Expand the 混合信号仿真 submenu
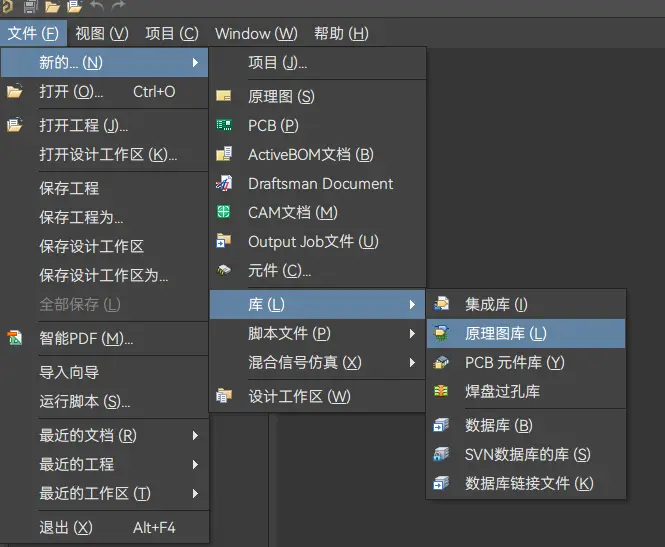This screenshot has height=547, width=665. [412, 363]
